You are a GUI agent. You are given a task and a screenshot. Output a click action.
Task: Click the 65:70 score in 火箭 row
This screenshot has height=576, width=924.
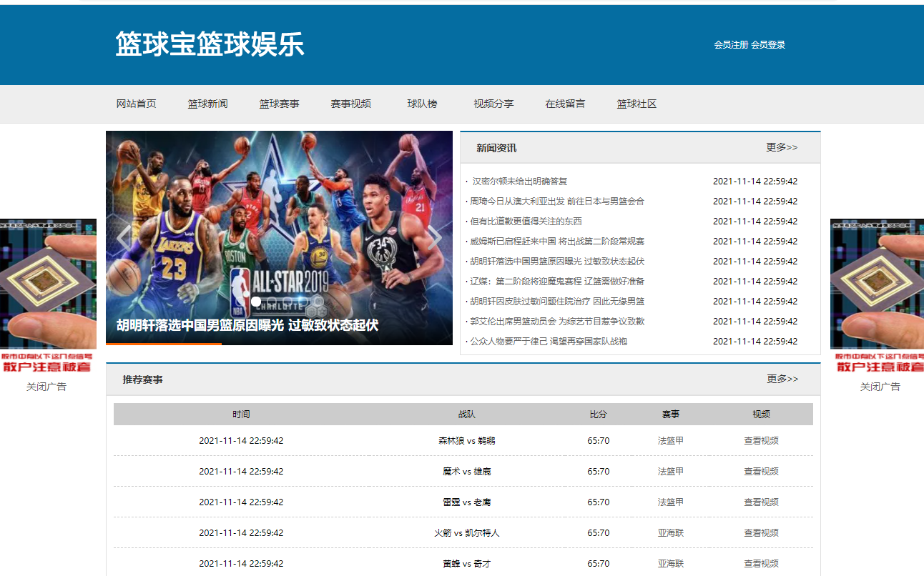click(x=599, y=533)
